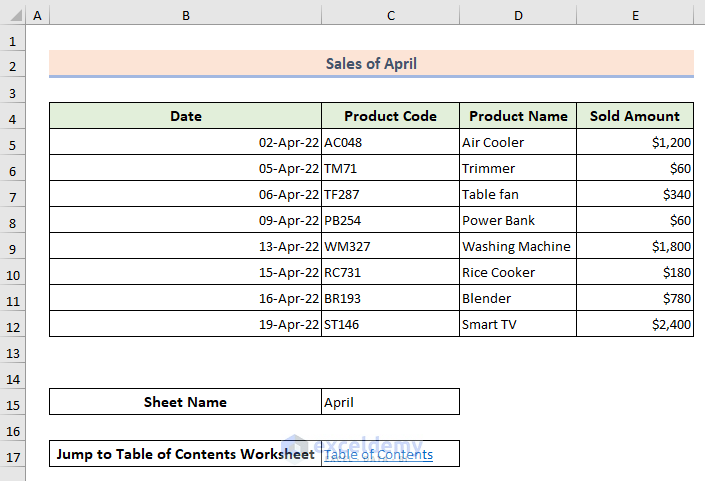Select column D header

coord(518,16)
